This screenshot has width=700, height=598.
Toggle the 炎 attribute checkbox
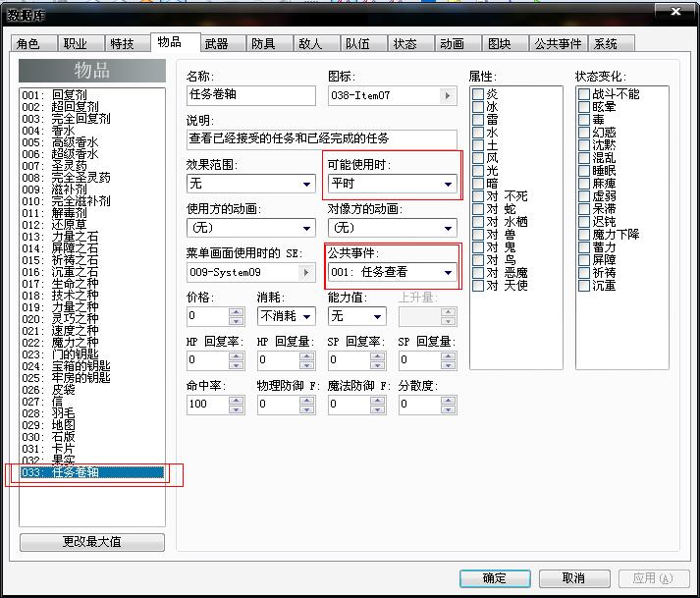(478, 94)
